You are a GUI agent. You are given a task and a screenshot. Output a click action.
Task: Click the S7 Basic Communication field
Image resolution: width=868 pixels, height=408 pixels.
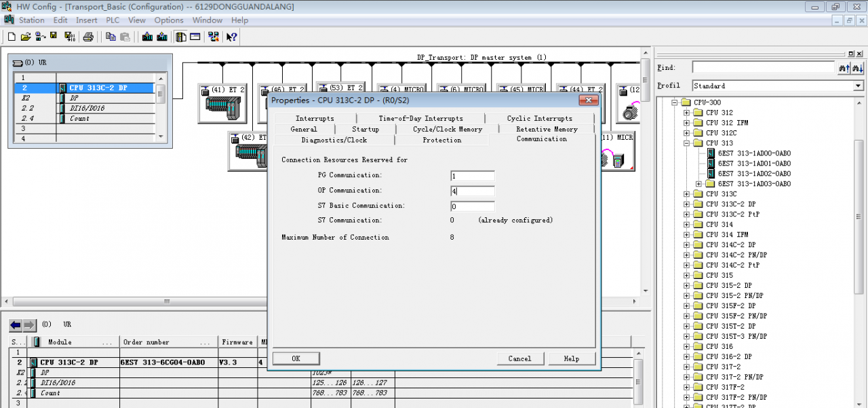(472, 206)
